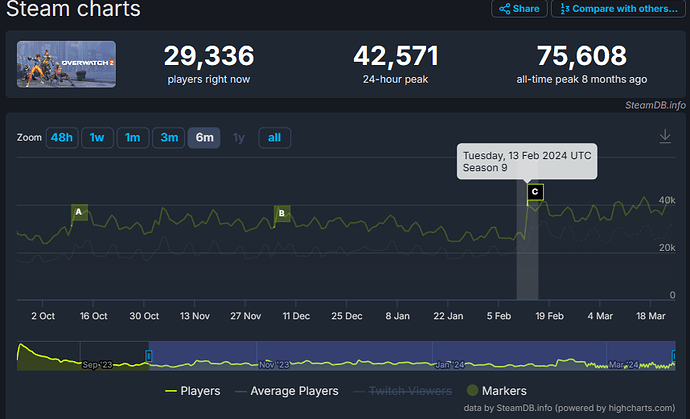Click marker C Season 9
This screenshot has width=690, height=419.
click(535, 191)
